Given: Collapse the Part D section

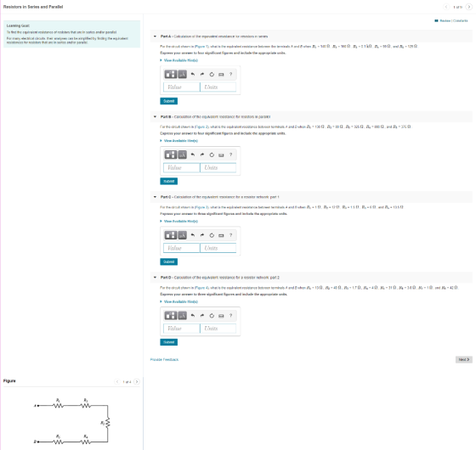Looking at the screenshot, I should [x=155, y=278].
